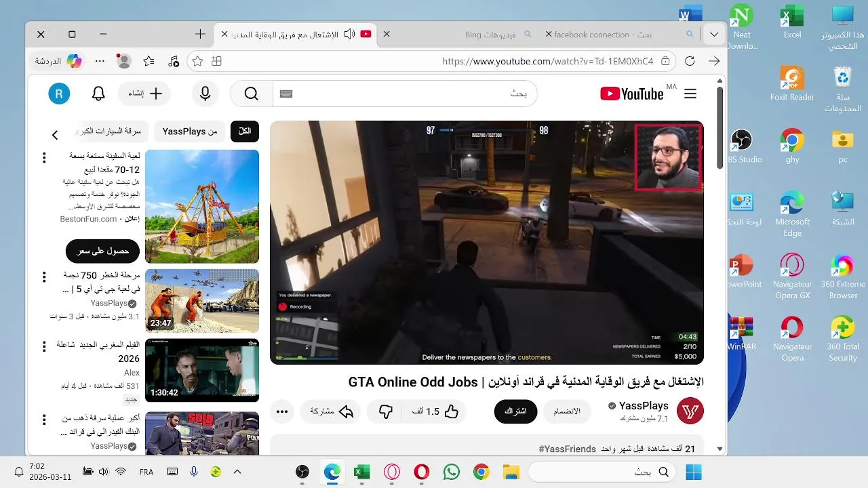Screen dimensions: 868x488
Task: Focus the YouTube بحث search field
Action: [x=405, y=94]
